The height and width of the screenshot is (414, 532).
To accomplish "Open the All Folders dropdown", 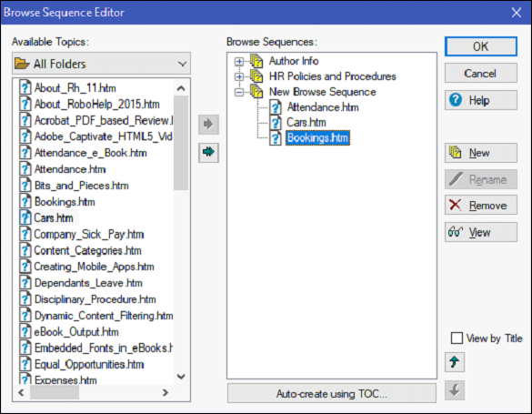I will [x=101, y=64].
